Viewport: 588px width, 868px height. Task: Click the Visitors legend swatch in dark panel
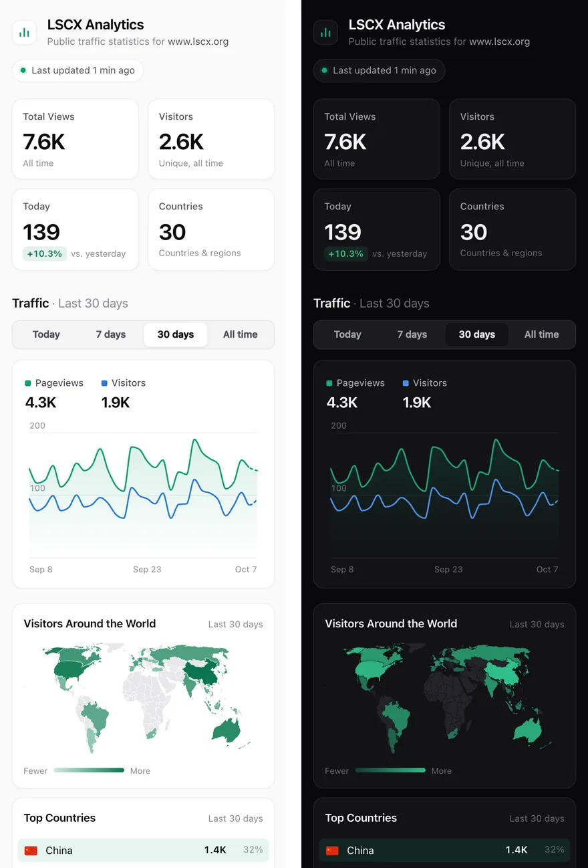[x=406, y=383]
